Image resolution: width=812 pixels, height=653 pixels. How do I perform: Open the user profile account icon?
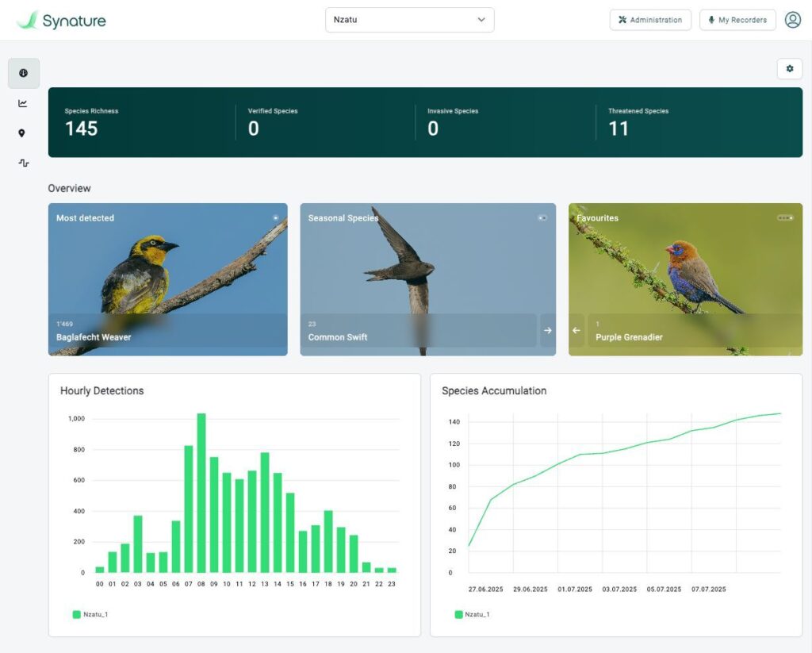click(x=792, y=21)
